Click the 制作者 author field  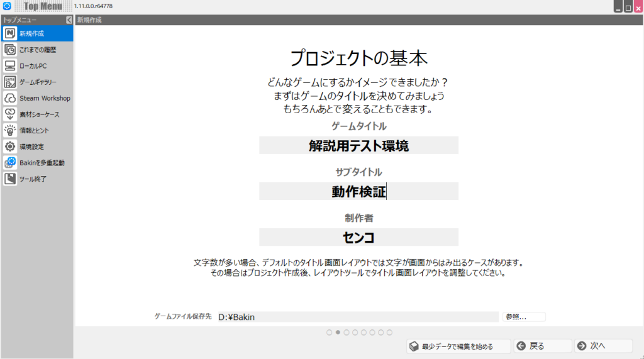tap(358, 238)
